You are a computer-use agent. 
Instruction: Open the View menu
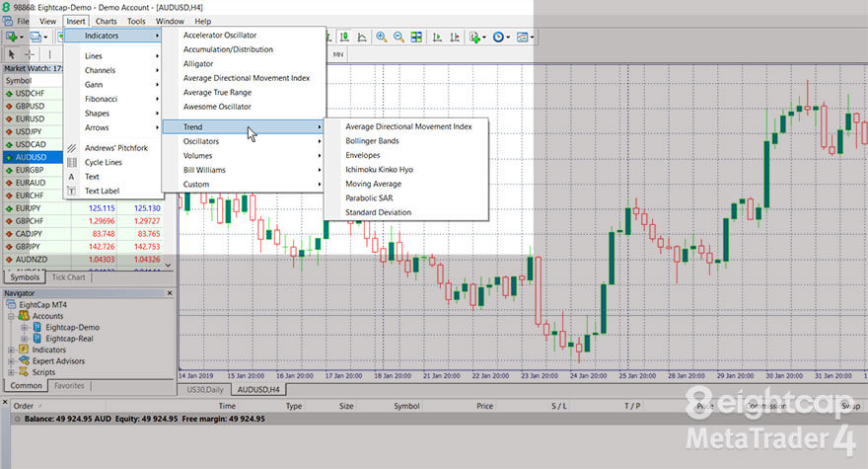[x=47, y=21]
